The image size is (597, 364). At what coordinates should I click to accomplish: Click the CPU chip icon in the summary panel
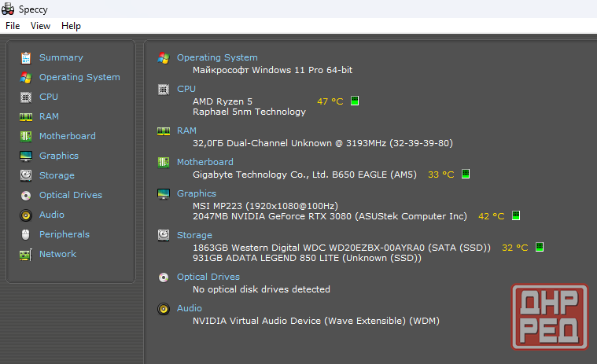(164, 90)
